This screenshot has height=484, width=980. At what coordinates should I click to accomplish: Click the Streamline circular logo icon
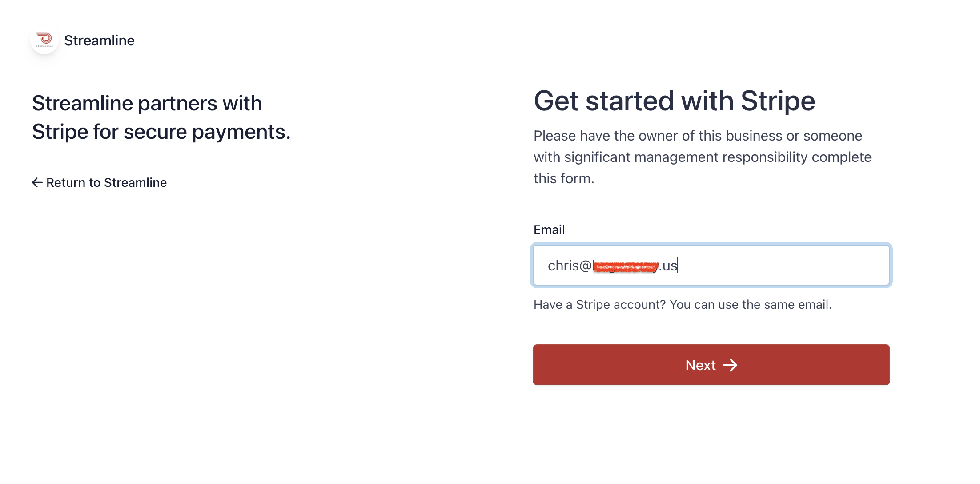coord(44,40)
